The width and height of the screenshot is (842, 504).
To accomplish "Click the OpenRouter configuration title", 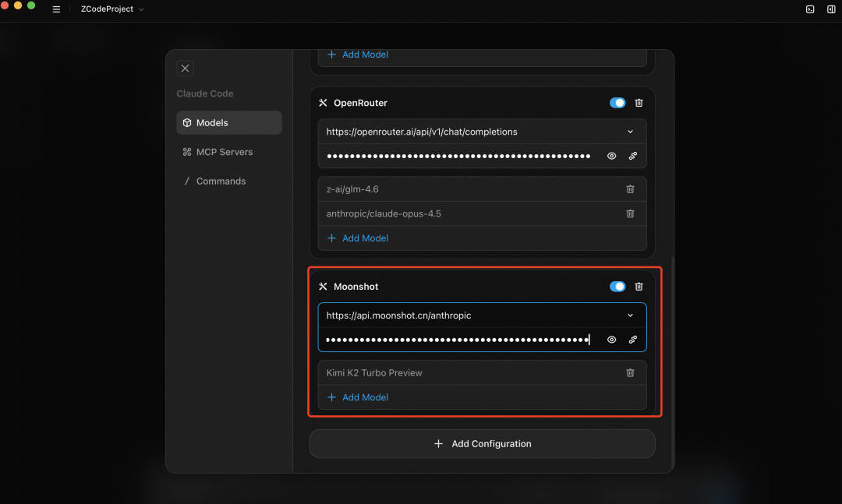I will [x=360, y=103].
